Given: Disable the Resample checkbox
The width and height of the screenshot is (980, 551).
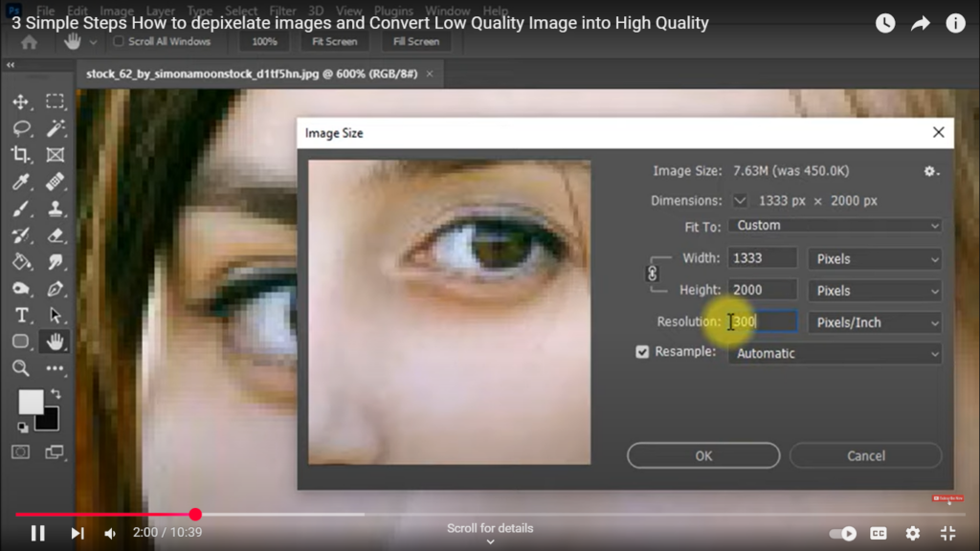Looking at the screenshot, I should (642, 352).
